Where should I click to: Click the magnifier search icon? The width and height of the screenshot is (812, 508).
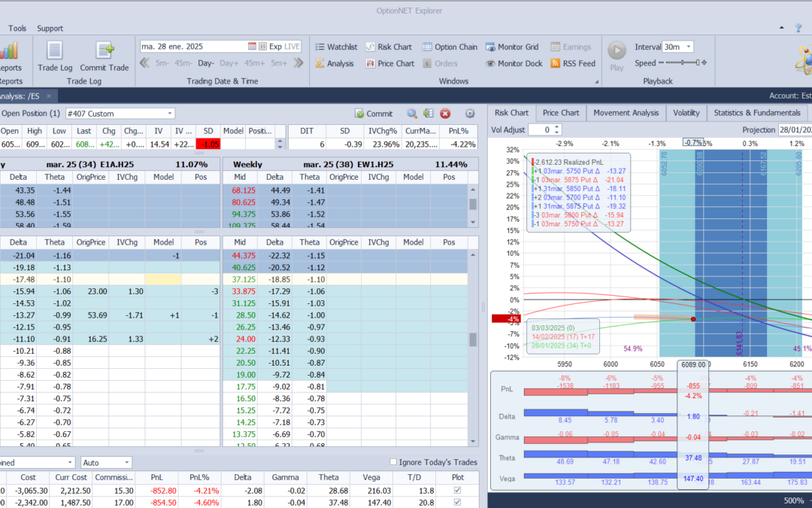click(412, 114)
